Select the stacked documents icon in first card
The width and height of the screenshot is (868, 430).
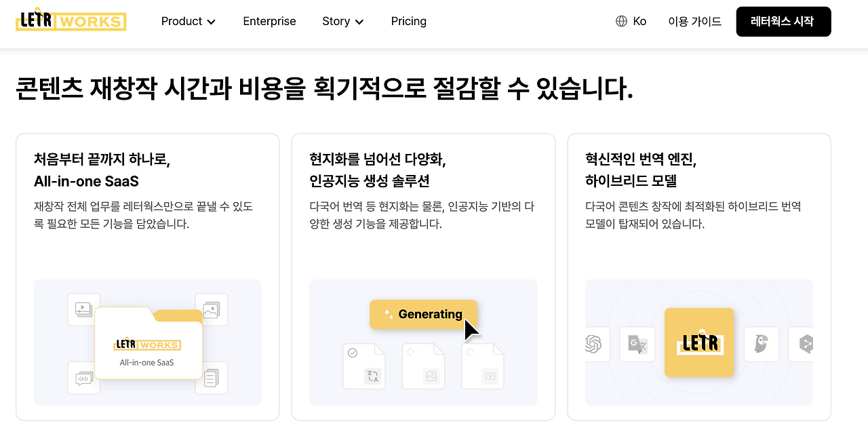(x=211, y=378)
